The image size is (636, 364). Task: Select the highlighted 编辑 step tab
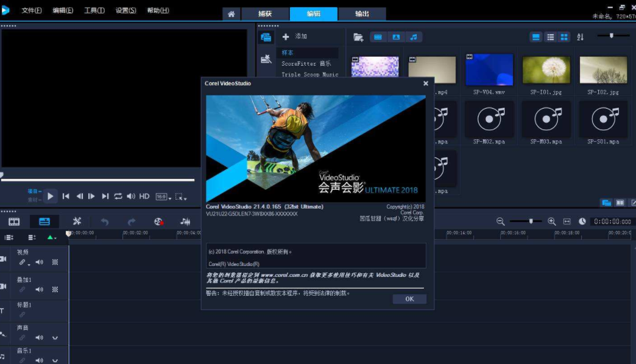pos(314,14)
